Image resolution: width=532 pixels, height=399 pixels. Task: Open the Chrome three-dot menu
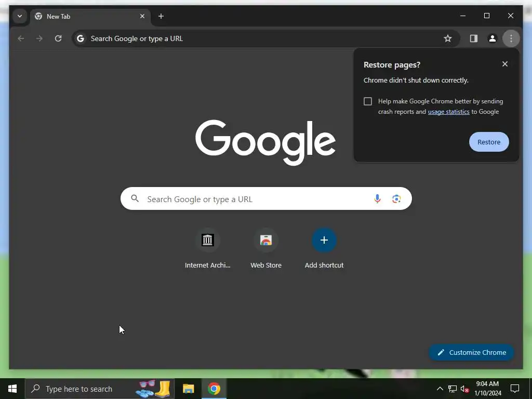(511, 38)
